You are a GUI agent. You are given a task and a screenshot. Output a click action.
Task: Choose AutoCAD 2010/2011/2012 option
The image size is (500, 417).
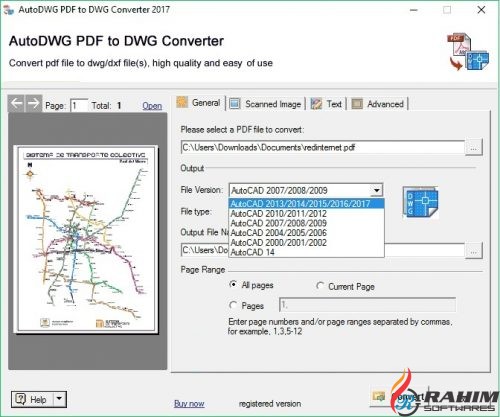pyautogui.click(x=306, y=214)
